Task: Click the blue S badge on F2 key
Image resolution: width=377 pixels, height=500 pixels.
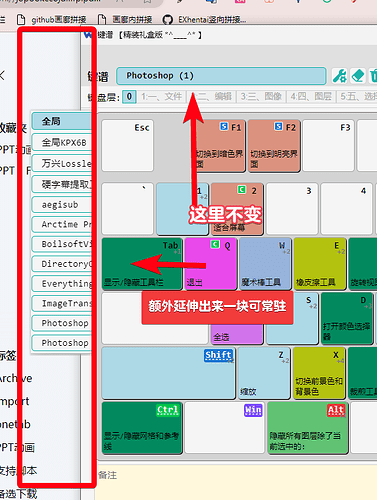Action: click(x=278, y=126)
